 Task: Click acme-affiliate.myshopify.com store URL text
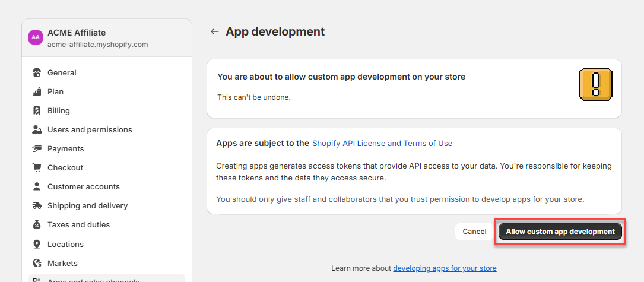click(98, 45)
